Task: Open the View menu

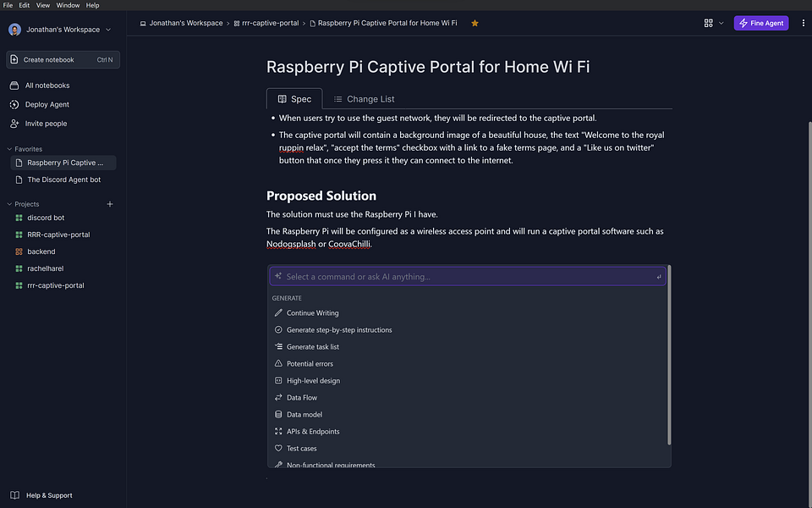Action: 43,5
